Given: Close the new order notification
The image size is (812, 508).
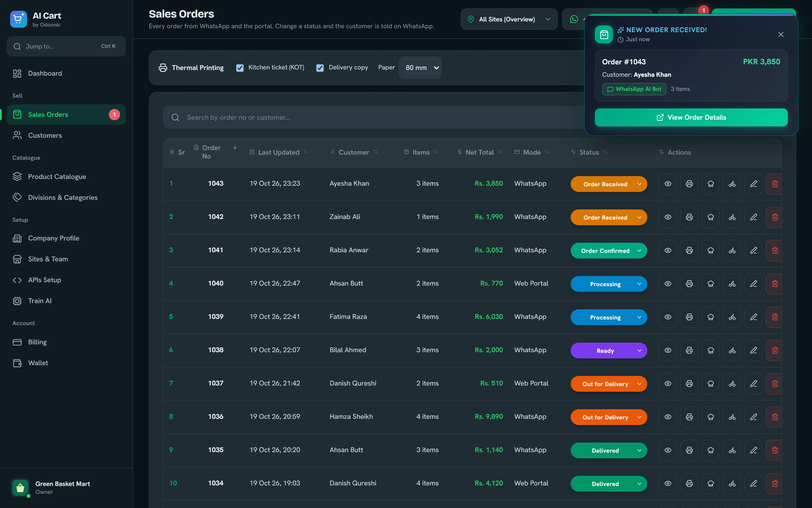Looking at the screenshot, I should tap(781, 34).
